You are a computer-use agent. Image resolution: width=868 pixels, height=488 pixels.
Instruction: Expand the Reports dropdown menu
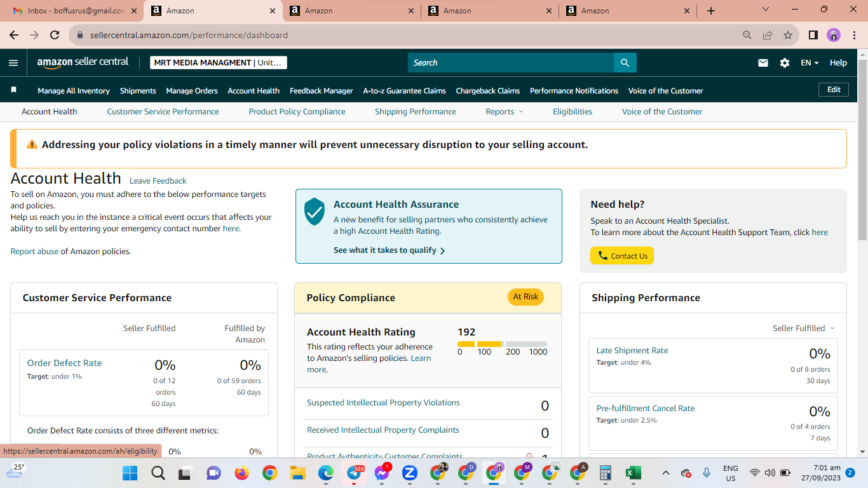click(505, 112)
